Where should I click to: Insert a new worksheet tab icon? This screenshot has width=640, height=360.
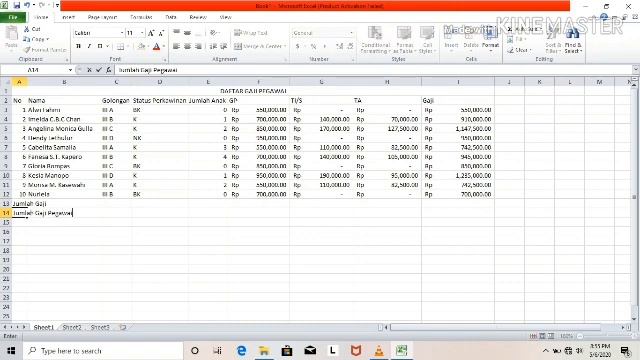point(122,327)
